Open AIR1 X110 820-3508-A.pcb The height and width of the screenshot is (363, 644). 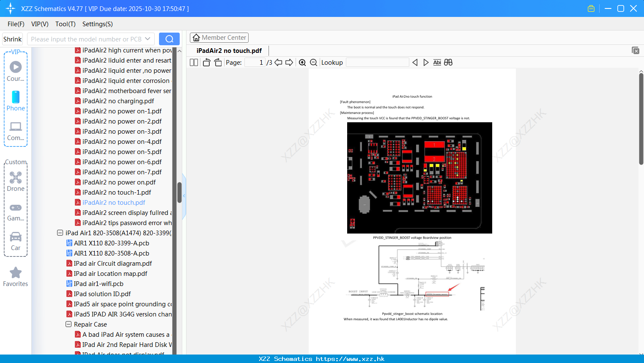[x=112, y=253]
